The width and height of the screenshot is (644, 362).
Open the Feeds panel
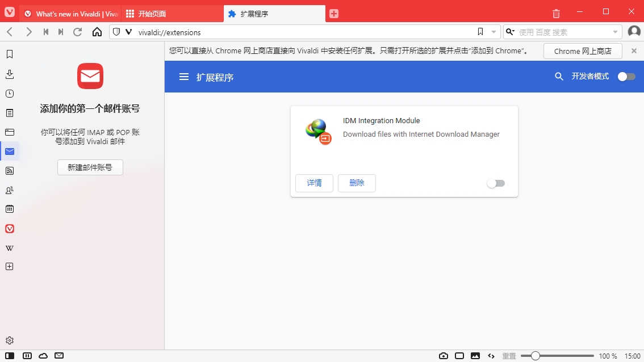point(9,170)
